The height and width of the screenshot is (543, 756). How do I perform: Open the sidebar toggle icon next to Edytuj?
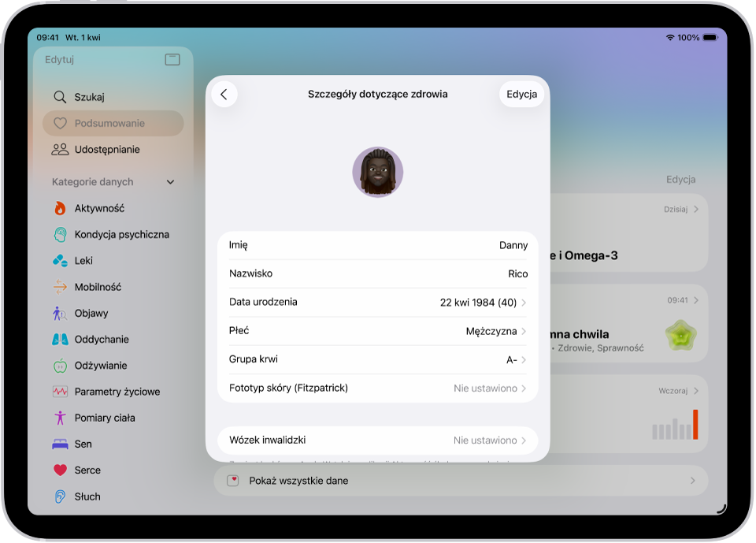pos(172,59)
